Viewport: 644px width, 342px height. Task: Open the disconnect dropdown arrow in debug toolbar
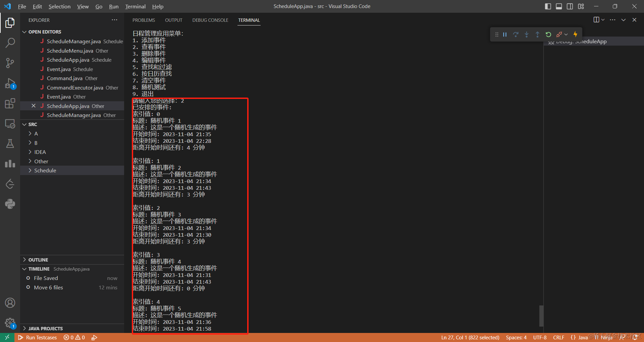566,34
